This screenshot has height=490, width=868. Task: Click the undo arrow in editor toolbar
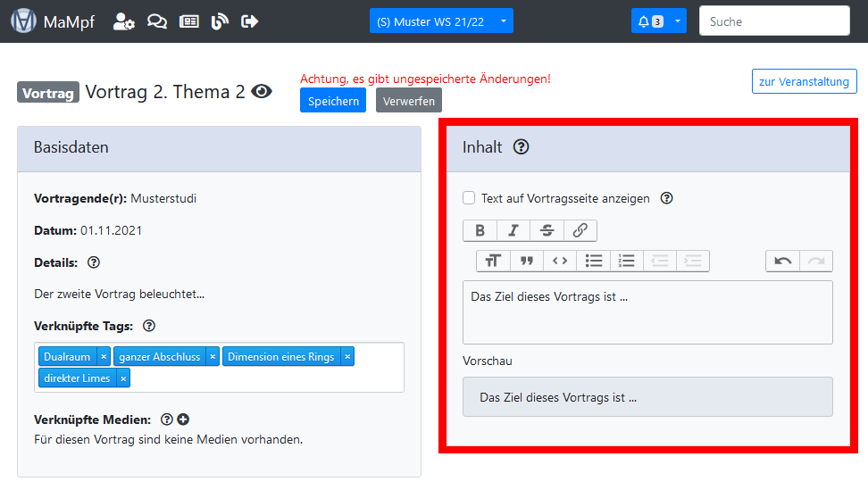click(782, 261)
